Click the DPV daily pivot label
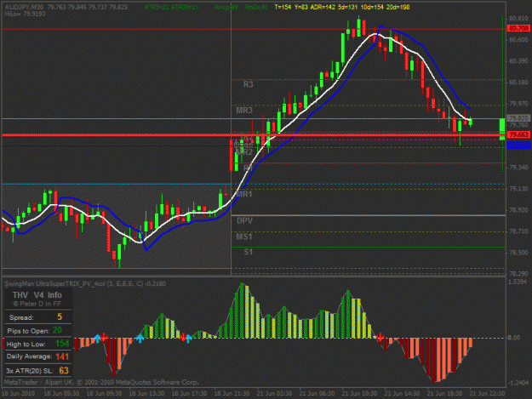Viewport: 532px width, 399px height. 244,220
